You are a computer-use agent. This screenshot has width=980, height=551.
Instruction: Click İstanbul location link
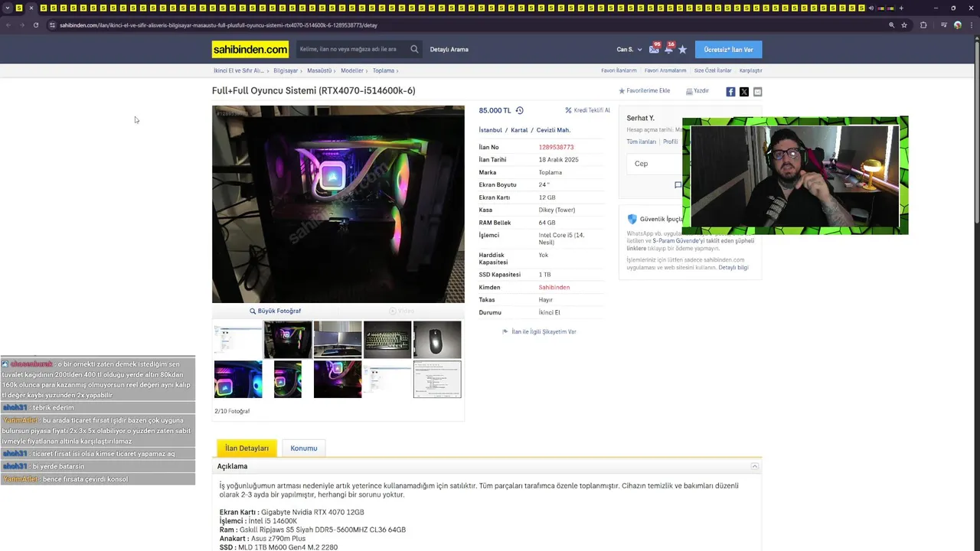point(491,130)
